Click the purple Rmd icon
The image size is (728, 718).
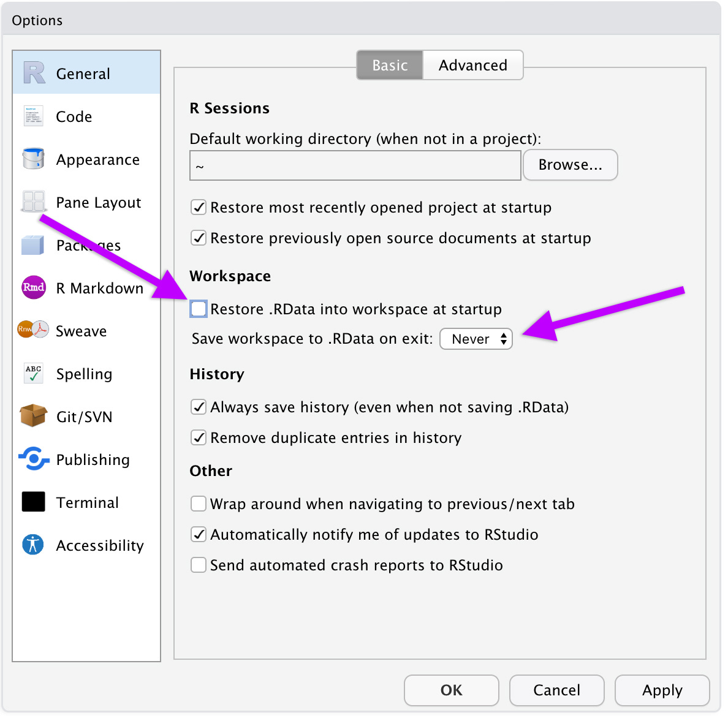click(34, 287)
